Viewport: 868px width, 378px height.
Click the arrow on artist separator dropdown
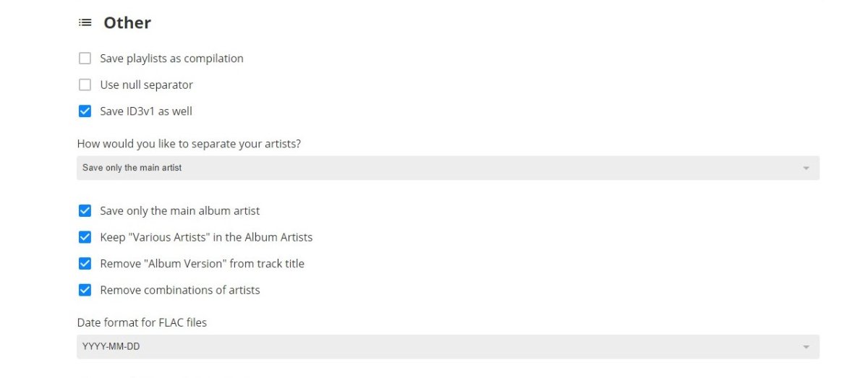(806, 168)
